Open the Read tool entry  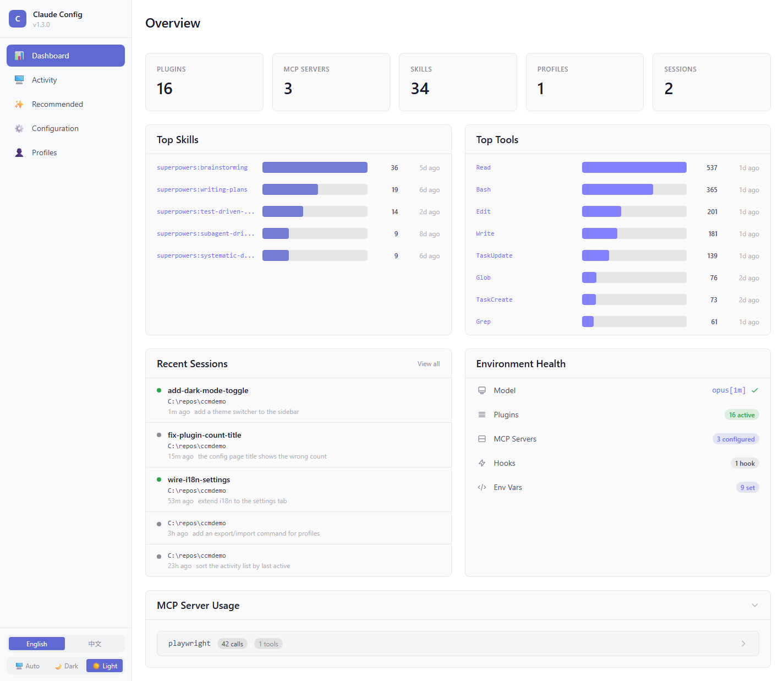483,167
